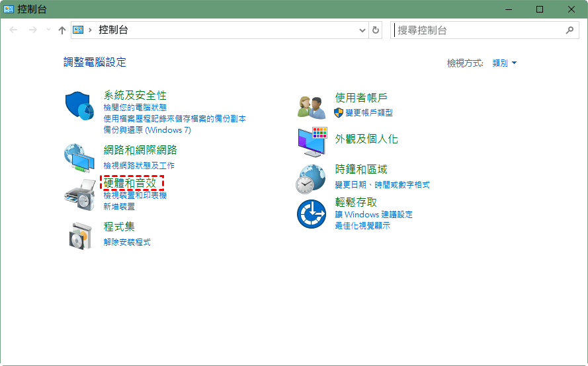Screen dimensions: 588x366
Task: Open the 硬體和音效 category link
Action: pos(130,183)
